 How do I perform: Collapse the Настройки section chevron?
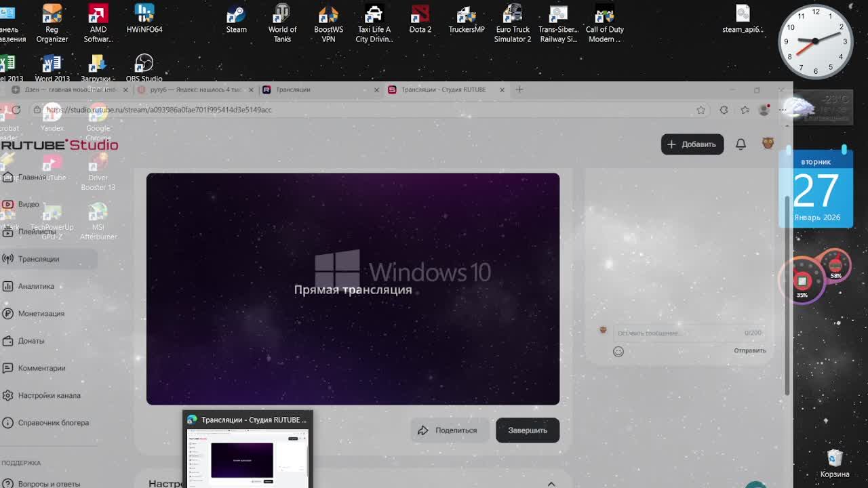[551, 483]
